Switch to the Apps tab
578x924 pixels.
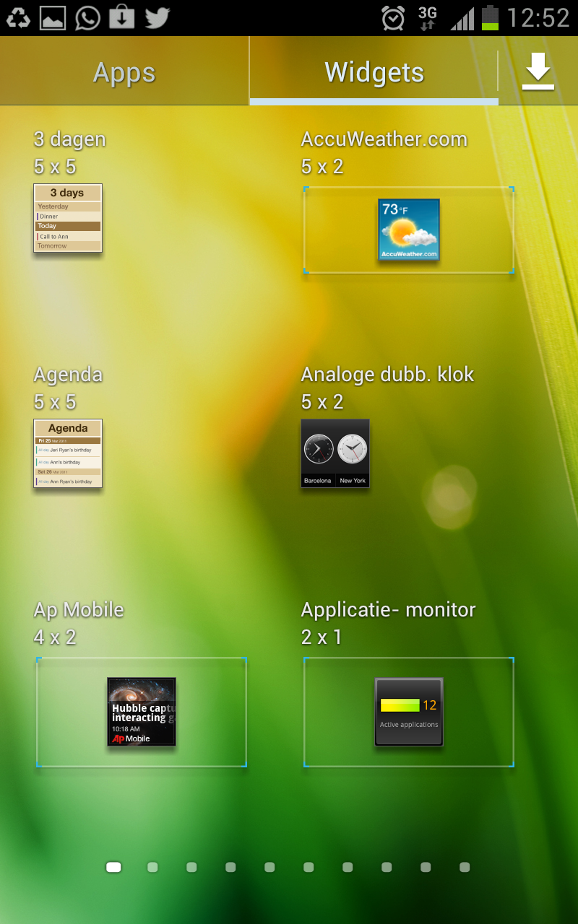pyautogui.click(x=124, y=72)
